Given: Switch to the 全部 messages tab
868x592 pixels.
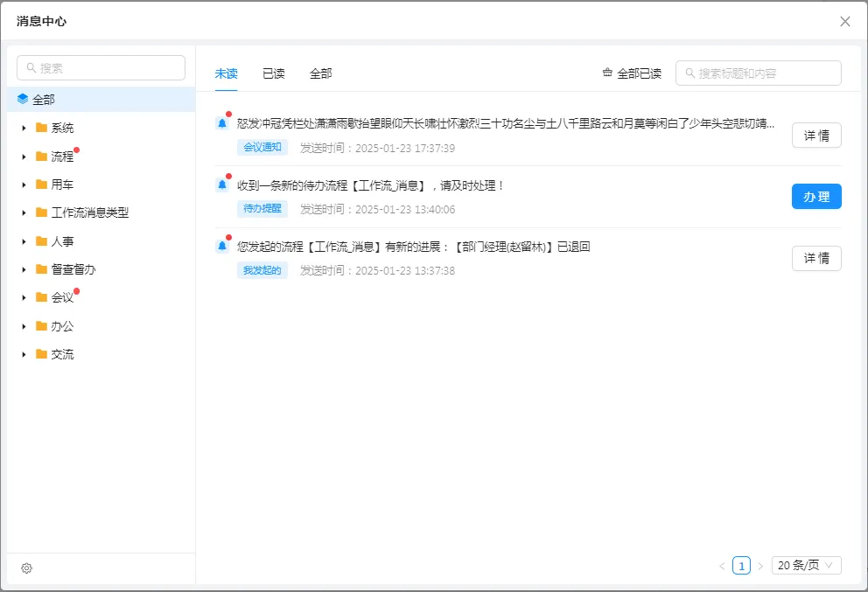Looking at the screenshot, I should coord(320,73).
